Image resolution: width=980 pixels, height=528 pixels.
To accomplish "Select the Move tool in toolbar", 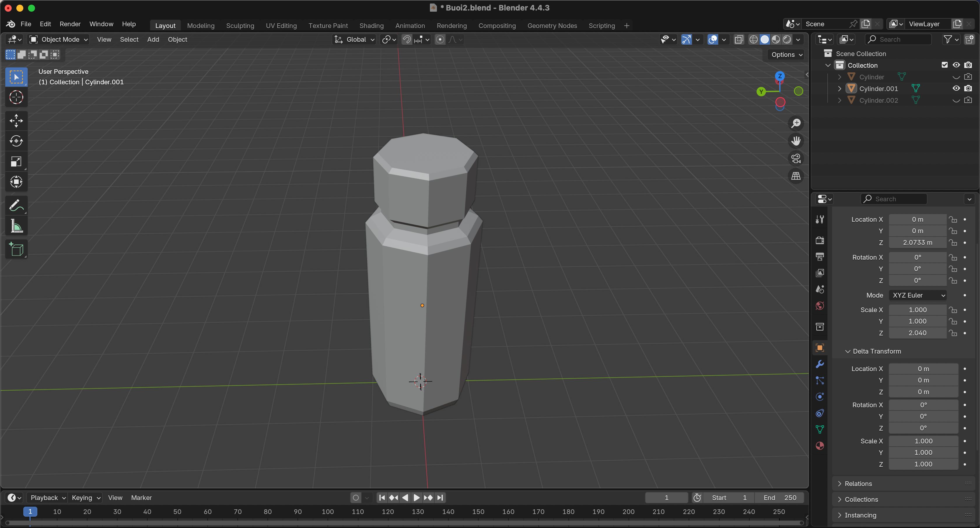I will click(16, 121).
